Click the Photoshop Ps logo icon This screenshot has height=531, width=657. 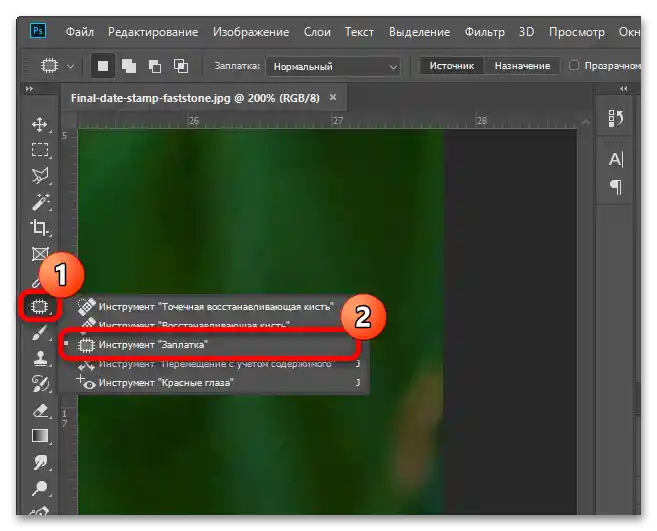(38, 31)
